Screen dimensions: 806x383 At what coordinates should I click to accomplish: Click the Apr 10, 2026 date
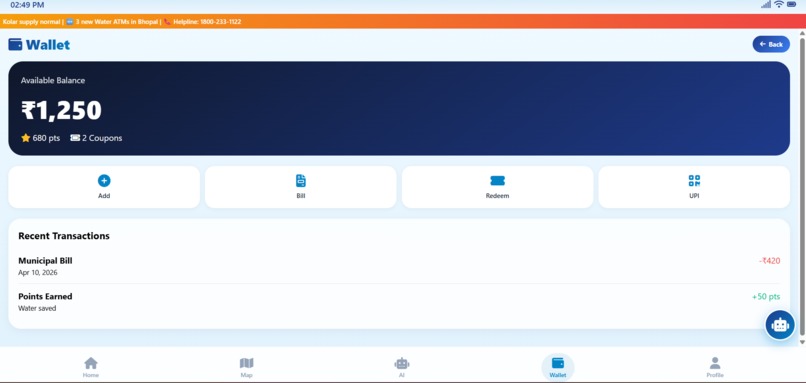pos(38,272)
